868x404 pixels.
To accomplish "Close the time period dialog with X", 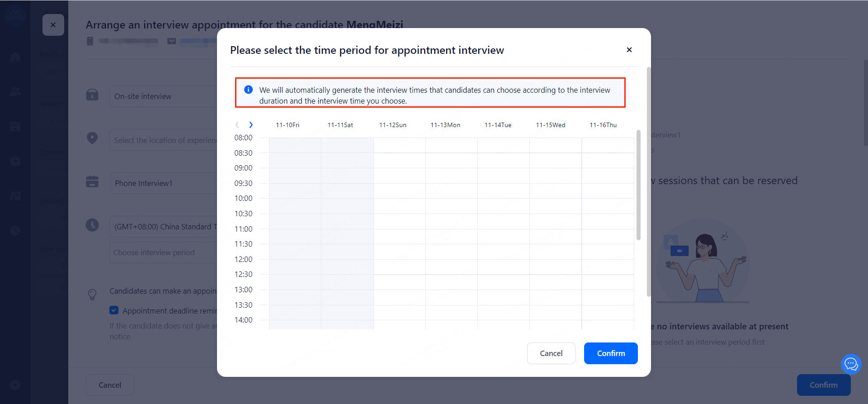I will tap(629, 50).
